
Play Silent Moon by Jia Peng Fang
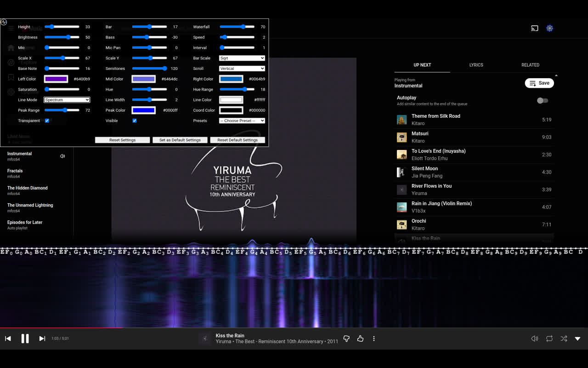(x=474, y=172)
